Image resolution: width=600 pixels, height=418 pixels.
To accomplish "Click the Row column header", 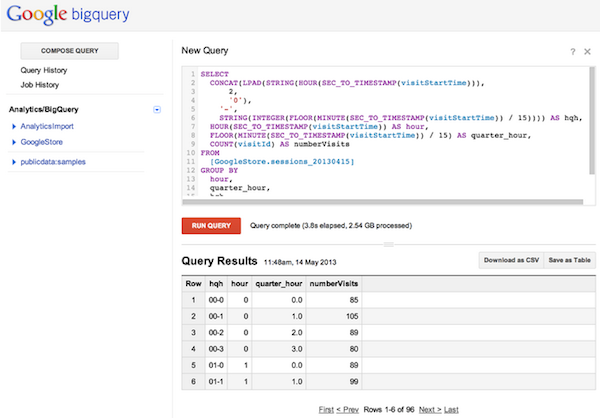I will tap(193, 284).
